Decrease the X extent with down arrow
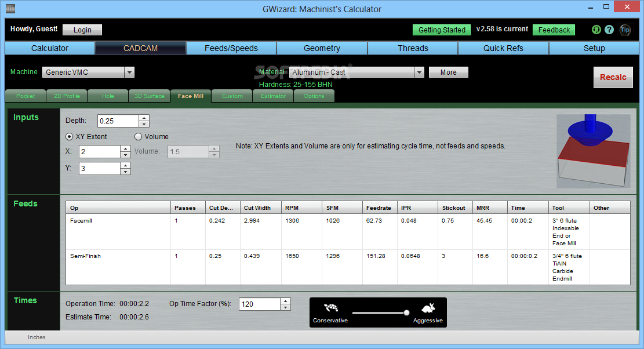 [125, 155]
